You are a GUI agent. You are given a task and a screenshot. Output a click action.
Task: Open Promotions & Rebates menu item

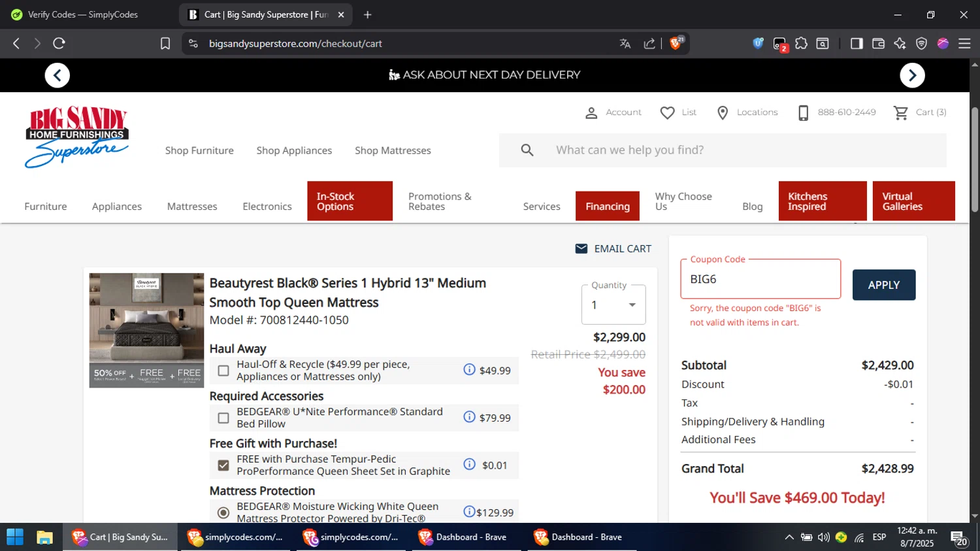pos(440,201)
